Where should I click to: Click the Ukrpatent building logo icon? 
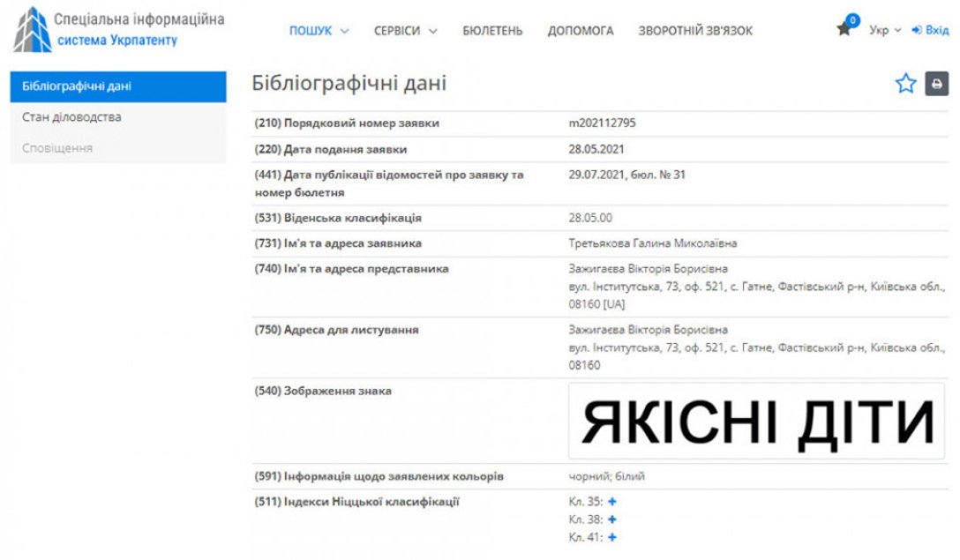32,29
